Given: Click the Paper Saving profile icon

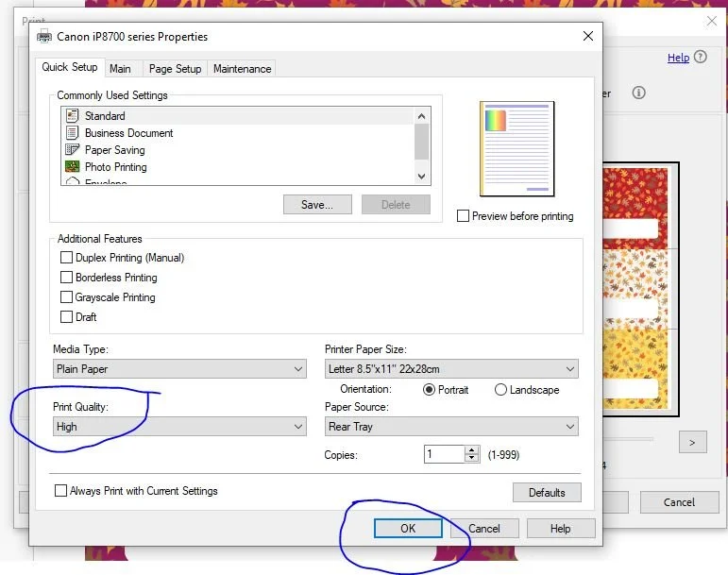Looking at the screenshot, I should (x=72, y=150).
